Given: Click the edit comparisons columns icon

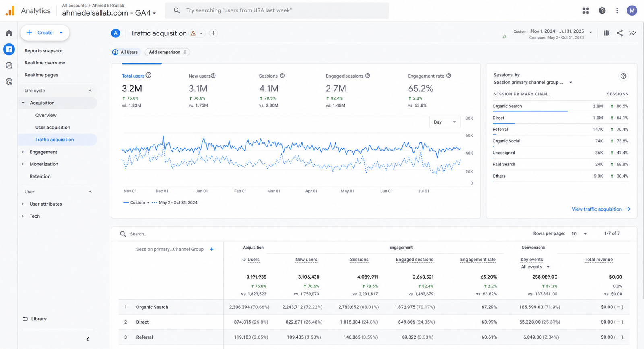Looking at the screenshot, I should (607, 33).
